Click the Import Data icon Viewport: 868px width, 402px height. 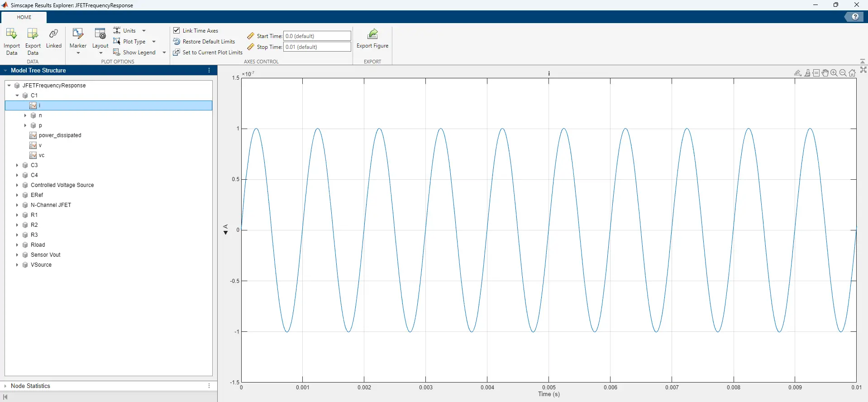pyautogui.click(x=12, y=34)
